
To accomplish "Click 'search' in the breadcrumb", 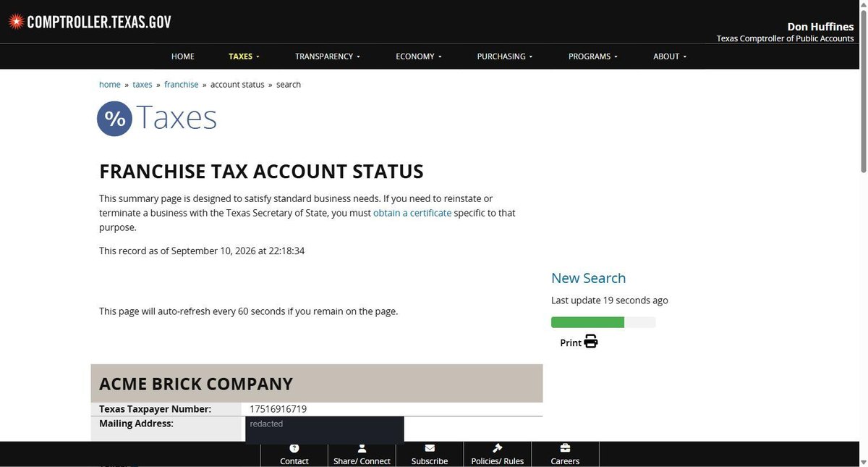I will (x=289, y=85).
